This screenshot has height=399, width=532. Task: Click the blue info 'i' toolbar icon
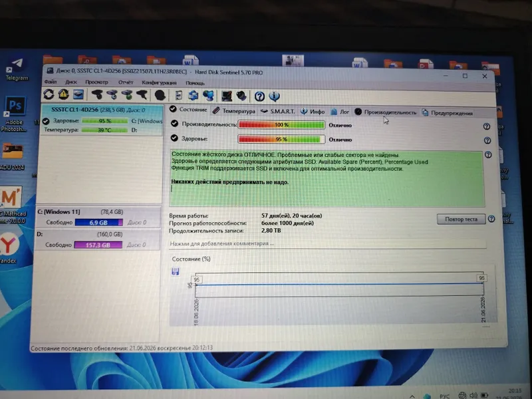coord(275,96)
